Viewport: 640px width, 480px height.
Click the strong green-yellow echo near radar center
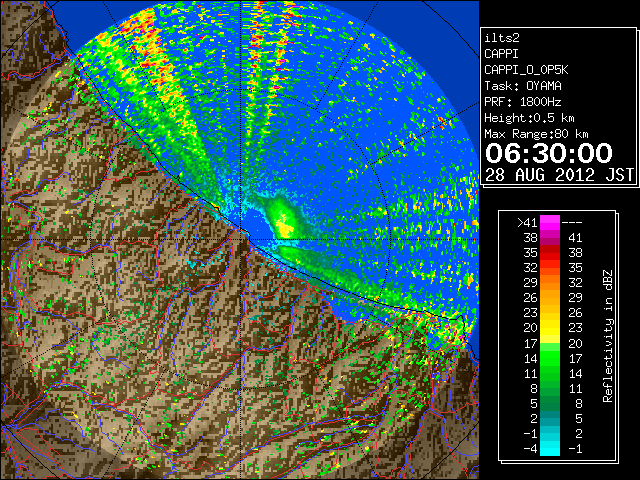[283, 220]
